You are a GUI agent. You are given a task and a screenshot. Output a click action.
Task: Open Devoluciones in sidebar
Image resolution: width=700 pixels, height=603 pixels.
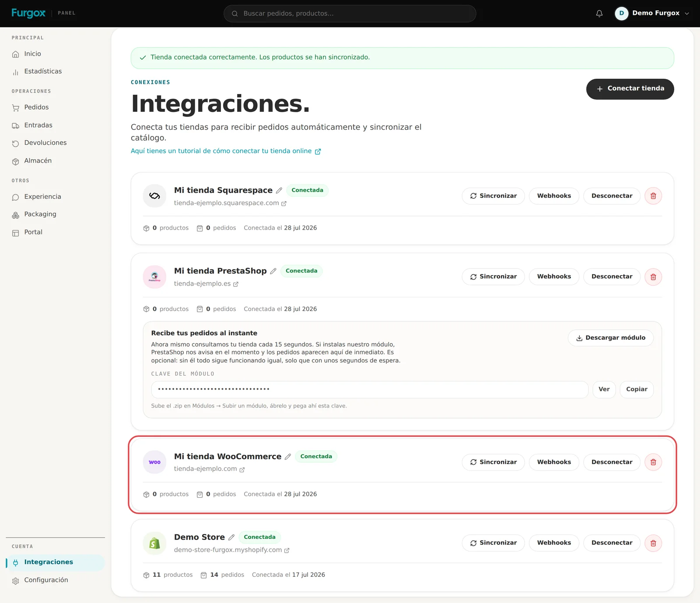[56, 143]
